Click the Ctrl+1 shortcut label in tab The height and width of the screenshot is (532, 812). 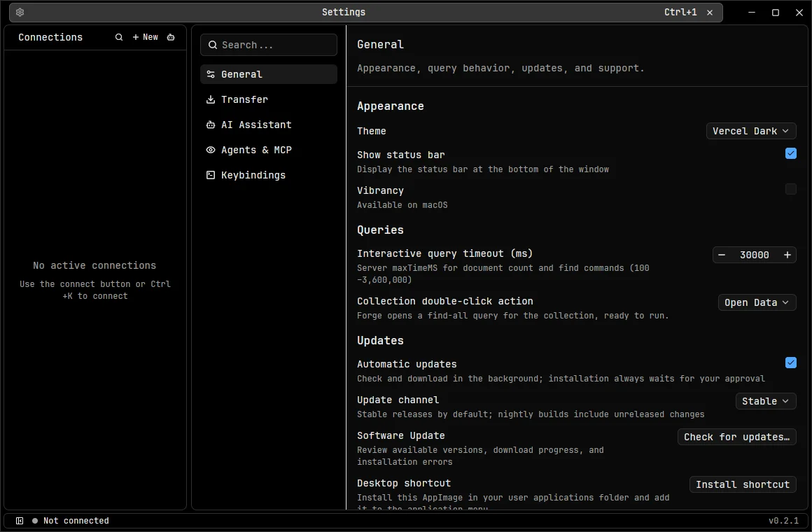tap(680, 13)
